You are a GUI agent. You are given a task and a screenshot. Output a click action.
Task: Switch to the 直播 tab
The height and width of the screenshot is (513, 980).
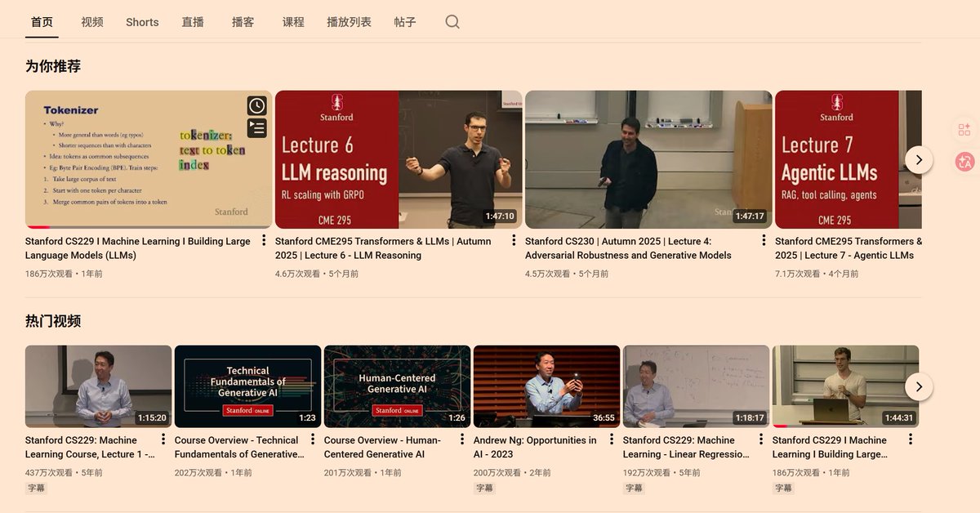[x=193, y=22]
